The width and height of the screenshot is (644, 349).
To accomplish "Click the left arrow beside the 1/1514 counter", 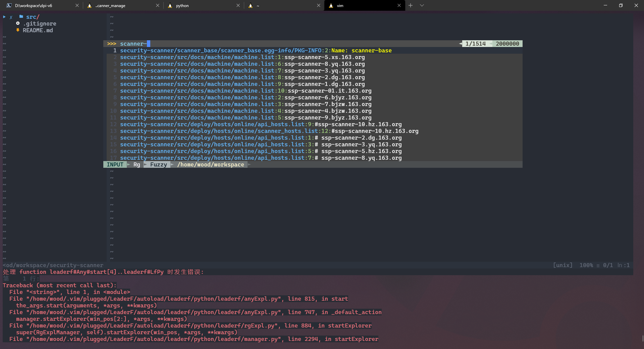I will click(460, 44).
